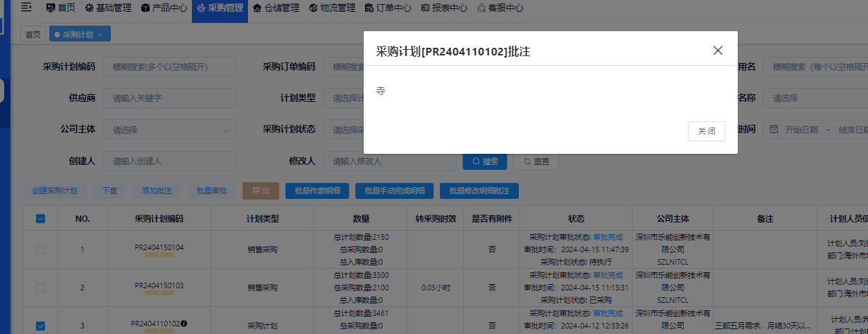Screen dimensions: 868x334
Task: Click the info icon beside PR2404110102
Action: (x=184, y=324)
